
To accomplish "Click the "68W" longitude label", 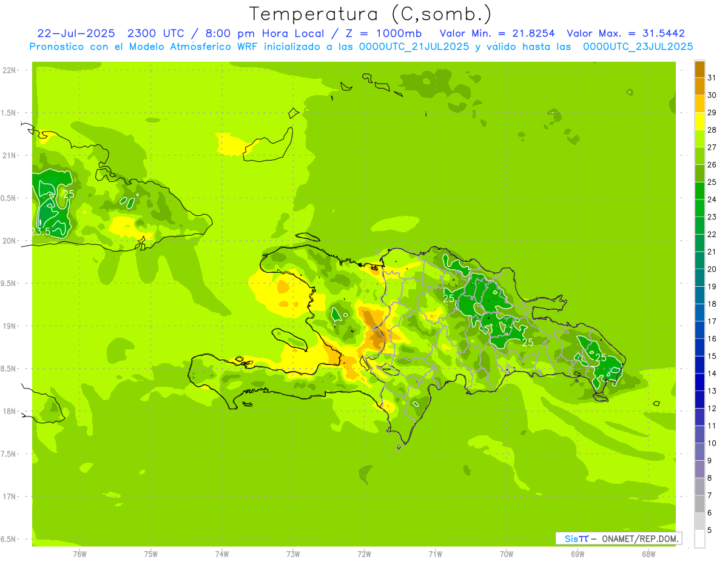I will coord(649,554).
